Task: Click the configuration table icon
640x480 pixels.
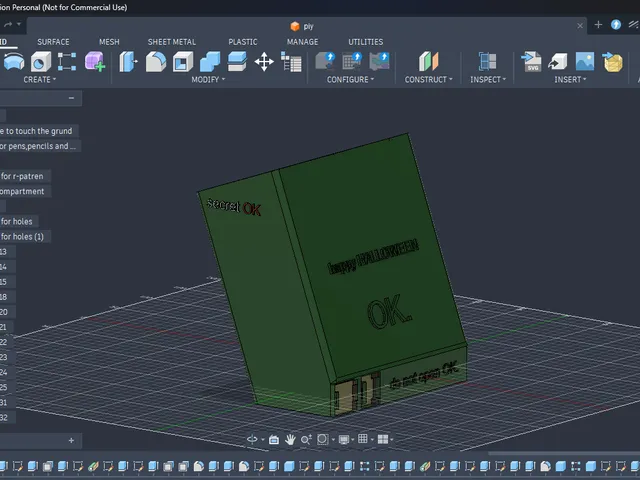Action: point(352,61)
